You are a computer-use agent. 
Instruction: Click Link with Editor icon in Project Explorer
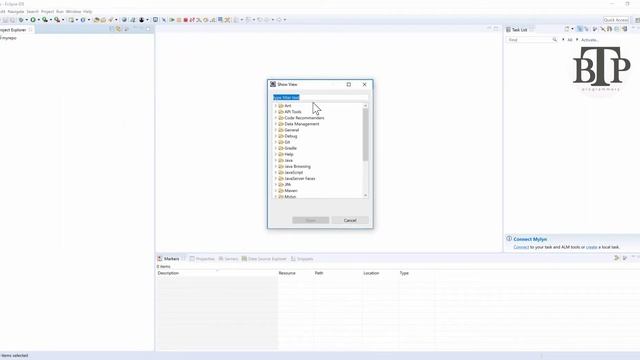(x=118, y=29)
